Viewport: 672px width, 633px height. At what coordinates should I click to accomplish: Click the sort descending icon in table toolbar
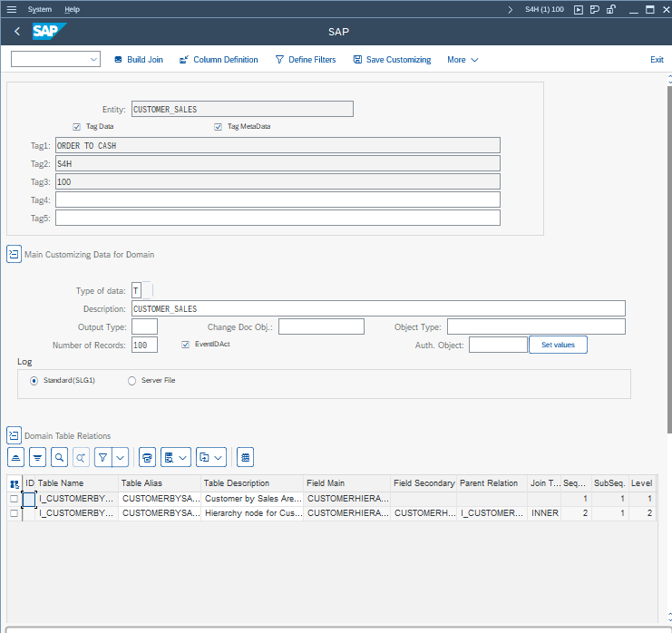point(37,457)
